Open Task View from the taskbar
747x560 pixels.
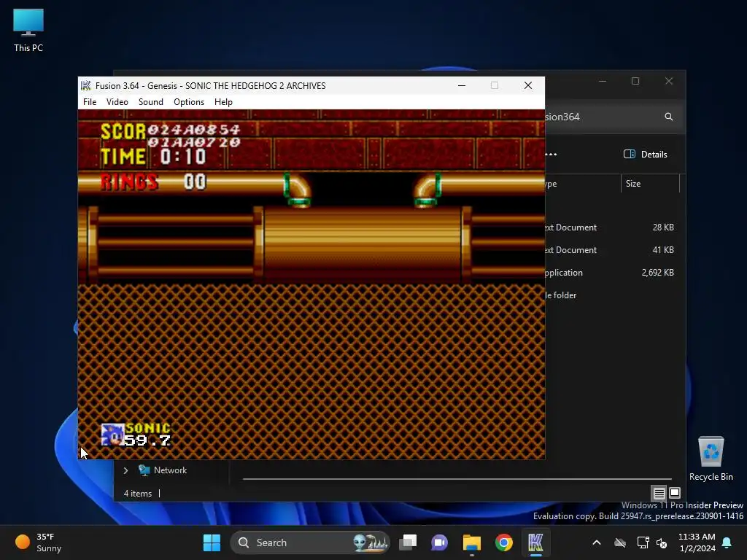click(408, 542)
